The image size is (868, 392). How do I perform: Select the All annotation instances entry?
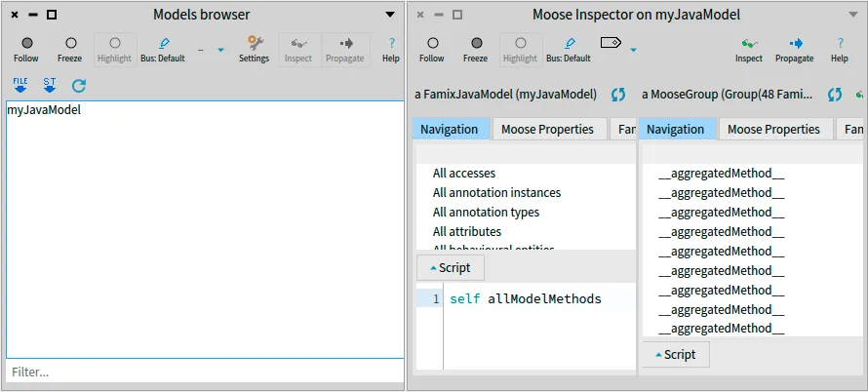(526, 193)
